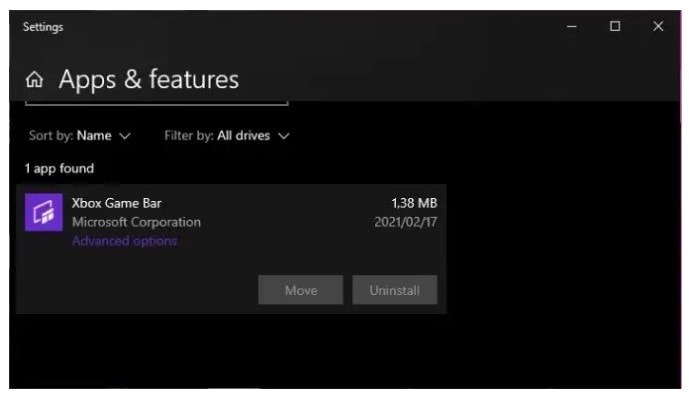
Task: Click the Apps & features heading
Action: point(149,80)
